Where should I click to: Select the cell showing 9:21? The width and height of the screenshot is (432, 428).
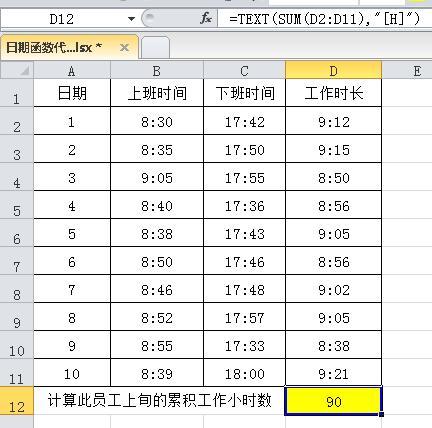click(x=334, y=373)
